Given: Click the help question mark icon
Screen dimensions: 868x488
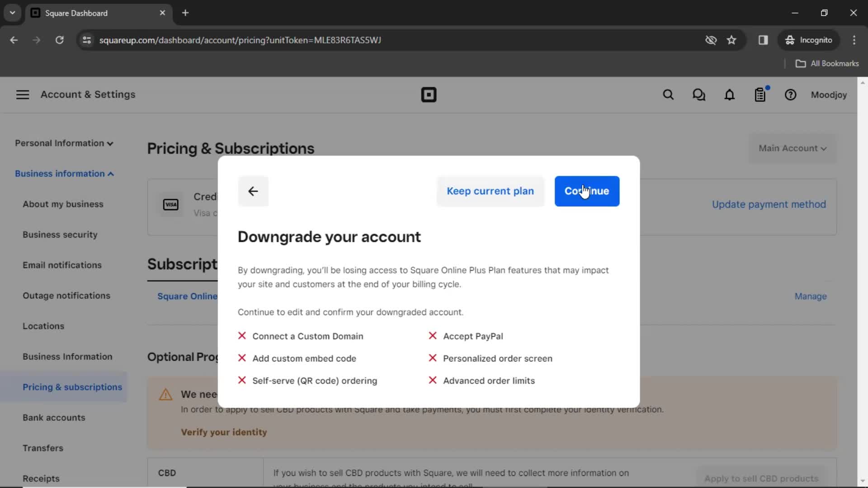Looking at the screenshot, I should [791, 95].
